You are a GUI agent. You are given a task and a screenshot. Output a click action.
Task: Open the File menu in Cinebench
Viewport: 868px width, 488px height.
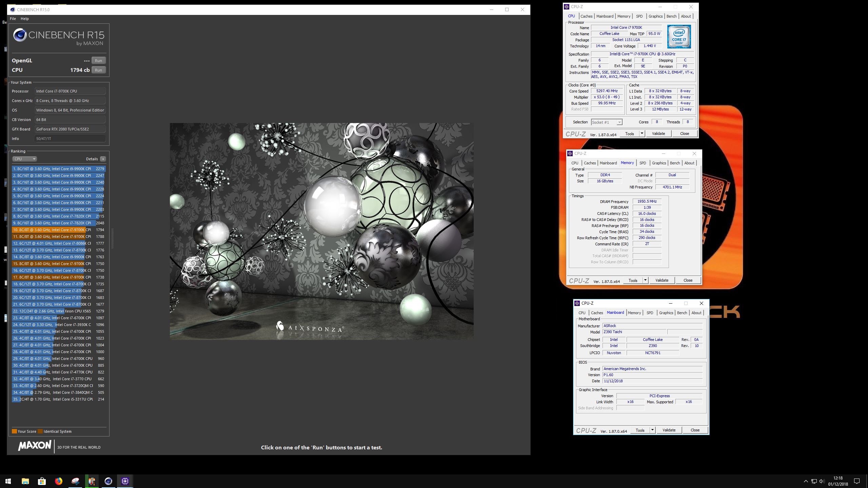(13, 19)
